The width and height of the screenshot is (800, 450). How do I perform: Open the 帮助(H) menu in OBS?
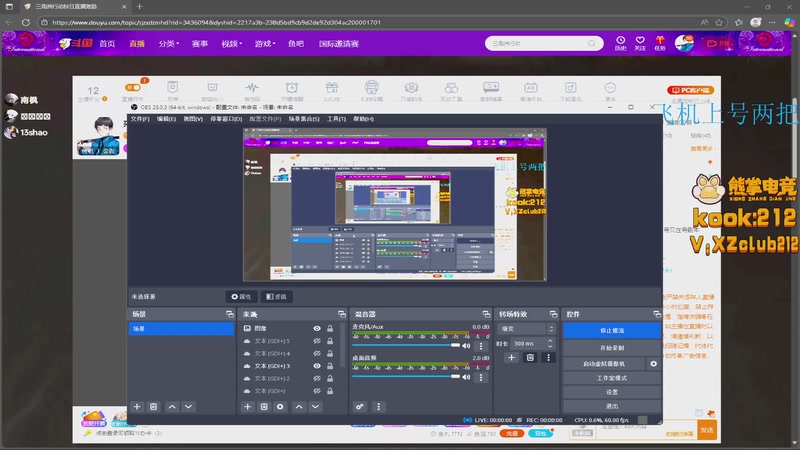(364, 119)
